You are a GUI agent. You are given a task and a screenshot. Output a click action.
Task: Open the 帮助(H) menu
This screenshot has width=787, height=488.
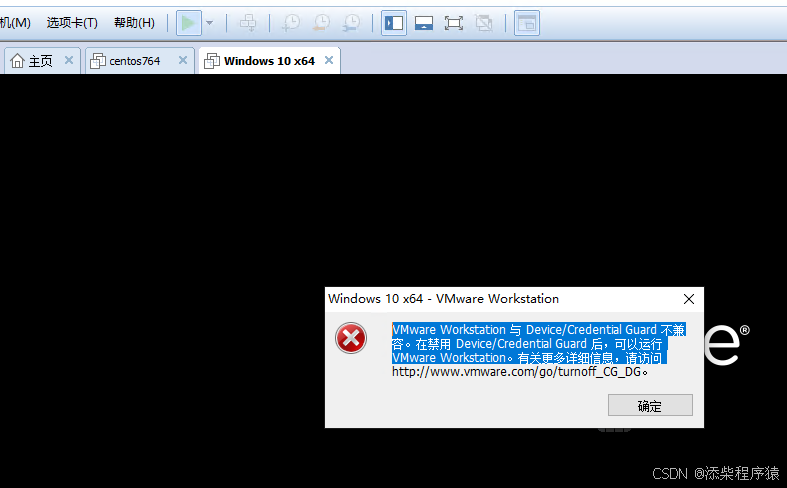click(x=134, y=23)
